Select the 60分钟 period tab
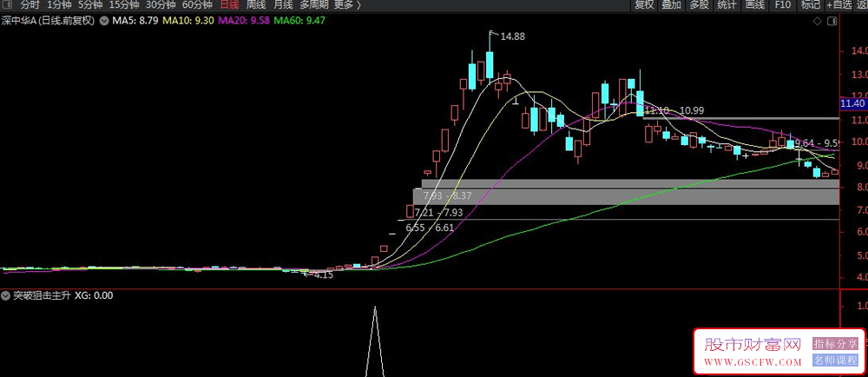The image size is (868, 377). 197,5
